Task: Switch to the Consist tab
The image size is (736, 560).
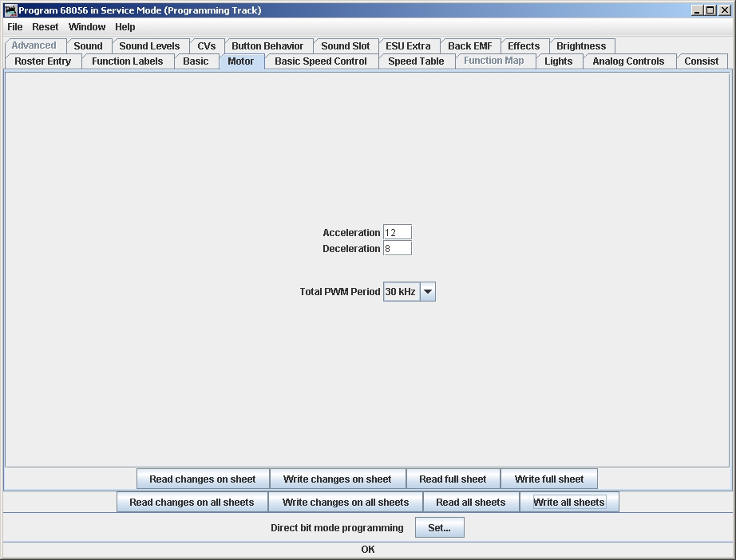Action: click(701, 61)
